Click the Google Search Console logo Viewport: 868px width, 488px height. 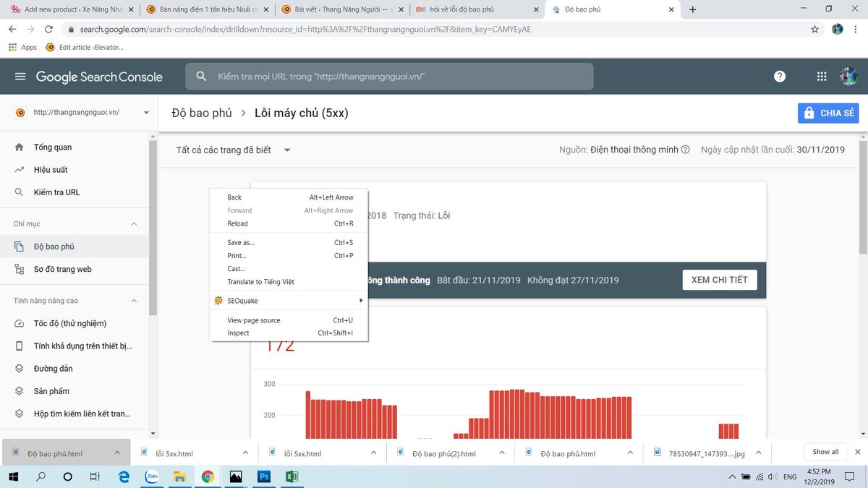click(x=99, y=77)
